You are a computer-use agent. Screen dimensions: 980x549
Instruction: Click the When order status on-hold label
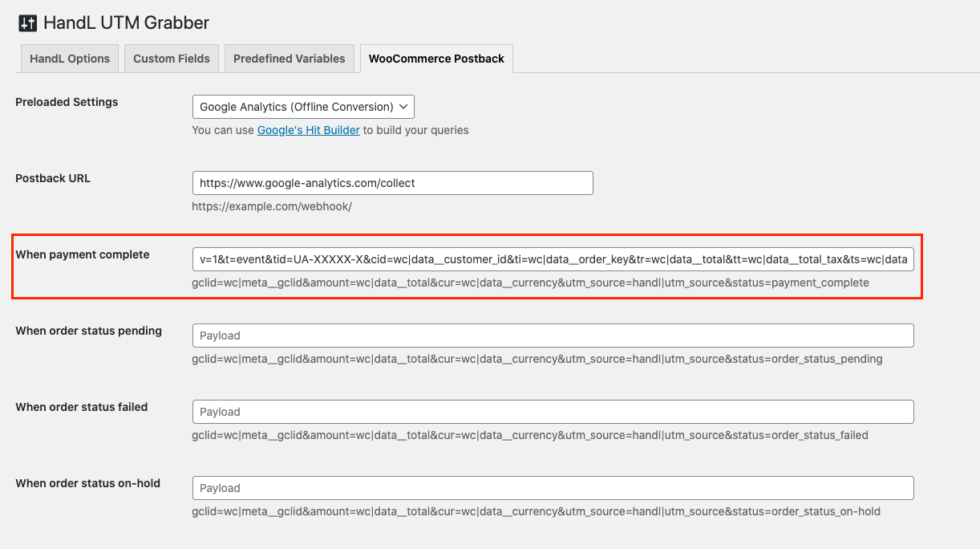[87, 483]
